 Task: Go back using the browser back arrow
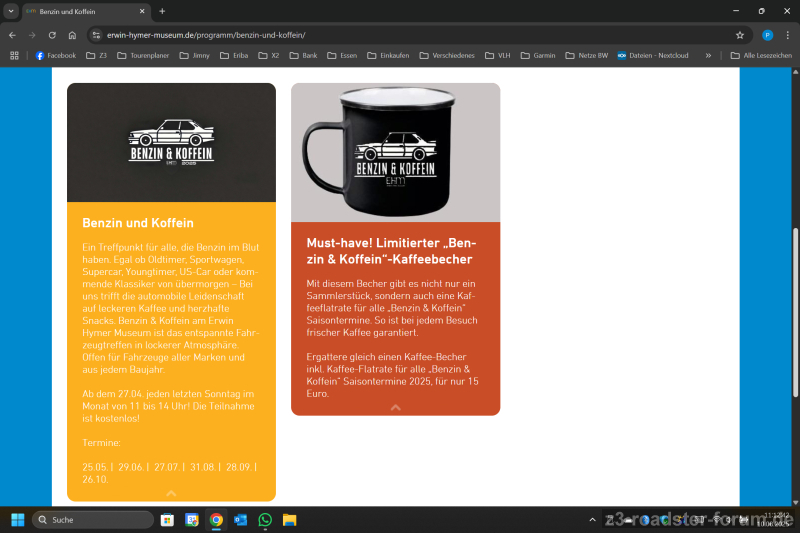click(x=12, y=35)
